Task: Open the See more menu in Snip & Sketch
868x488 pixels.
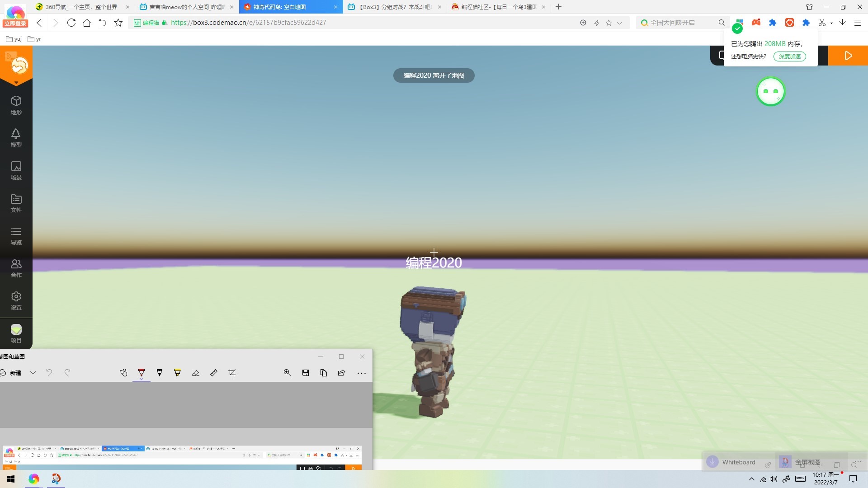Action: coord(362,373)
